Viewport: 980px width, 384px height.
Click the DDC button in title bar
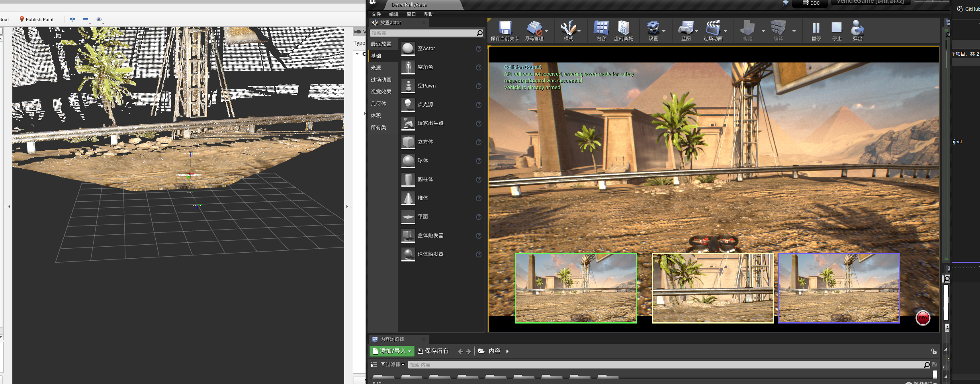811,3
